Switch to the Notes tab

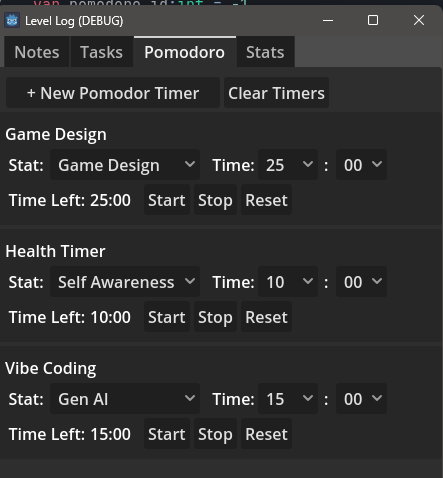(37, 52)
